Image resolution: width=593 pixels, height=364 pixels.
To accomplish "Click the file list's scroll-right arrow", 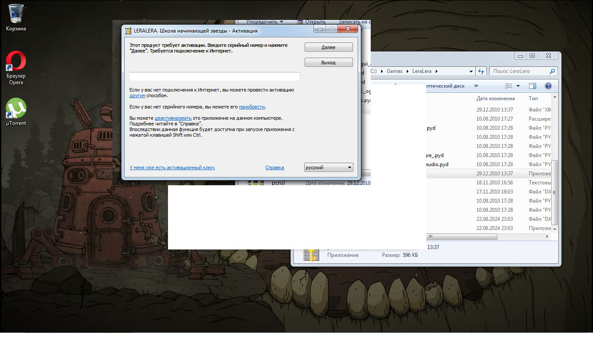I will click(547, 237).
